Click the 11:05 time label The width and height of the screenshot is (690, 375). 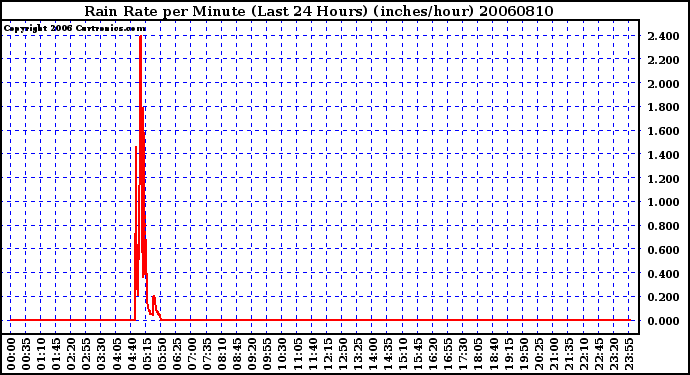click(297, 354)
